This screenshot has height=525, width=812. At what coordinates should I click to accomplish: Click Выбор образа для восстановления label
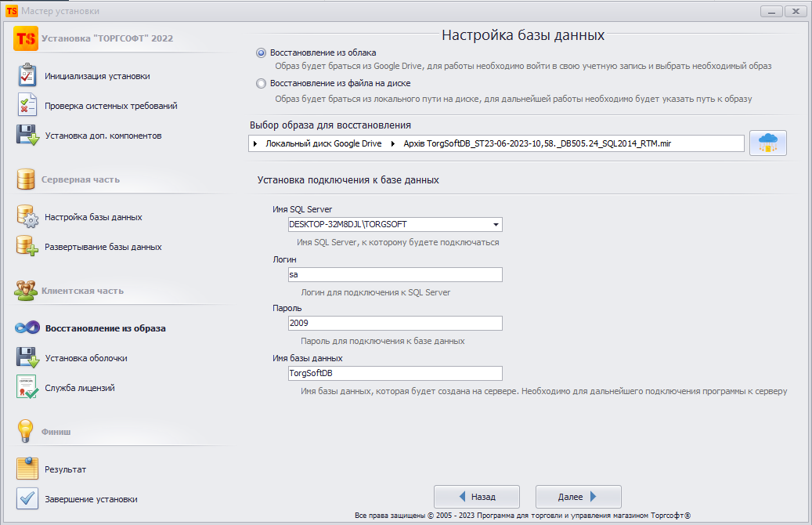pos(330,125)
